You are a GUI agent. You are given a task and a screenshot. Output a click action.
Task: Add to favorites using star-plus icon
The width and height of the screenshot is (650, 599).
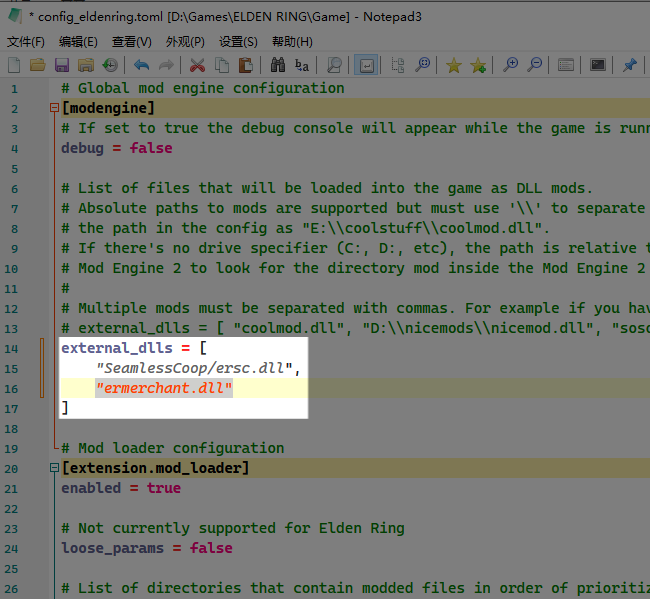(478, 65)
